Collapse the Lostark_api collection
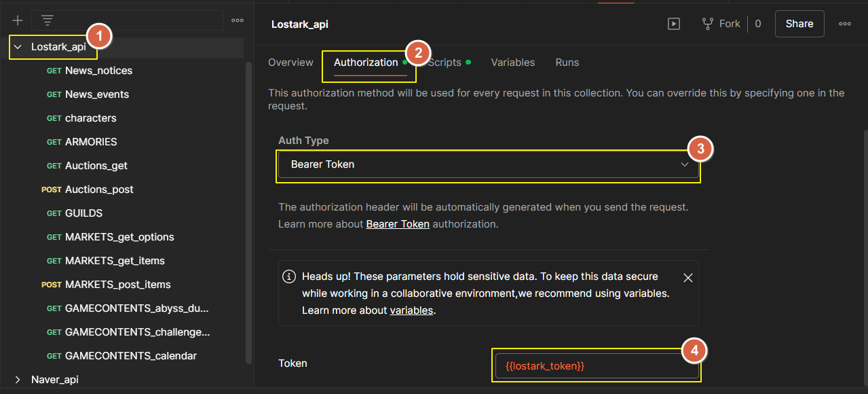 18,47
